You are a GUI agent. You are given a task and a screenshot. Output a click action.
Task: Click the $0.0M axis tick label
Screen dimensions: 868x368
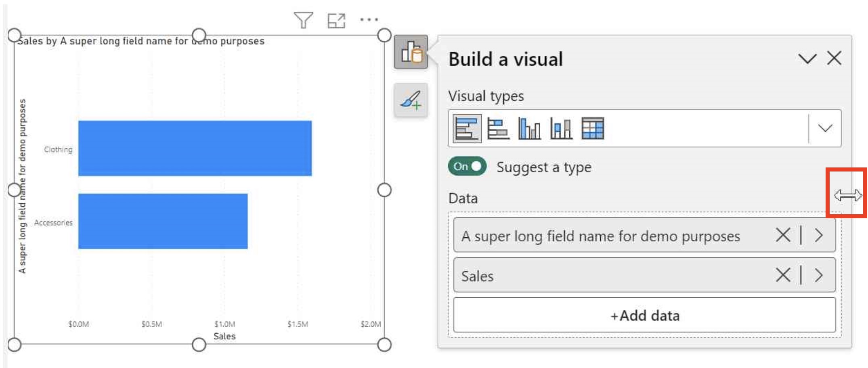[78, 324]
